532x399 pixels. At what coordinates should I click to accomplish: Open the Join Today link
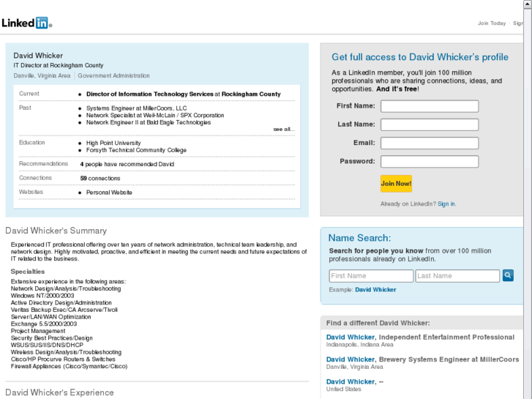[492, 23]
